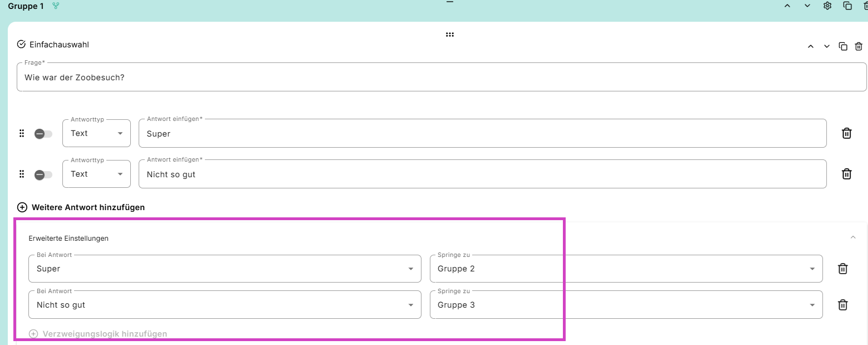Remove the Gruppe 2 branching rule
The image size is (868, 345).
coord(843,269)
